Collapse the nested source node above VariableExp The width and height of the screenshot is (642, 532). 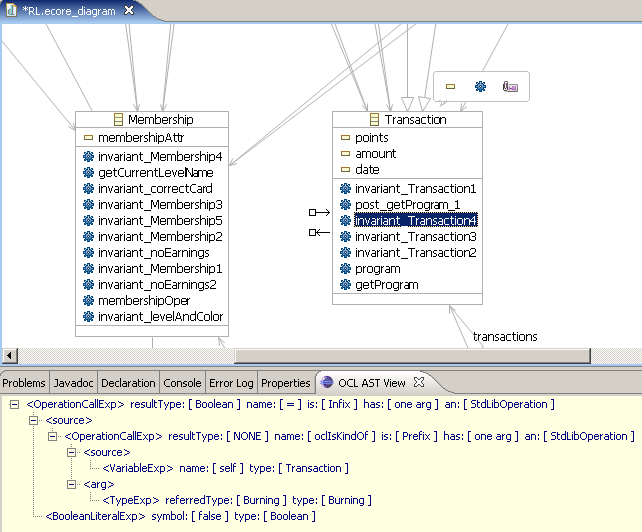(72, 452)
